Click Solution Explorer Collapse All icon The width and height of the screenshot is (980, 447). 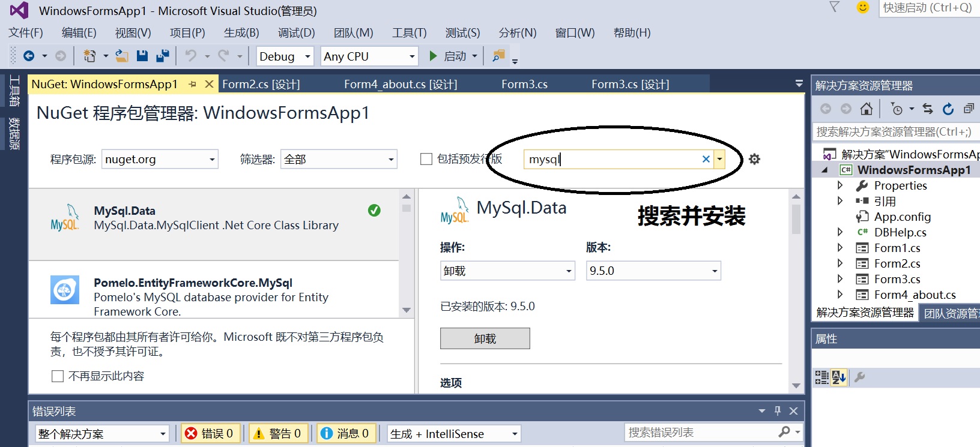(x=969, y=109)
